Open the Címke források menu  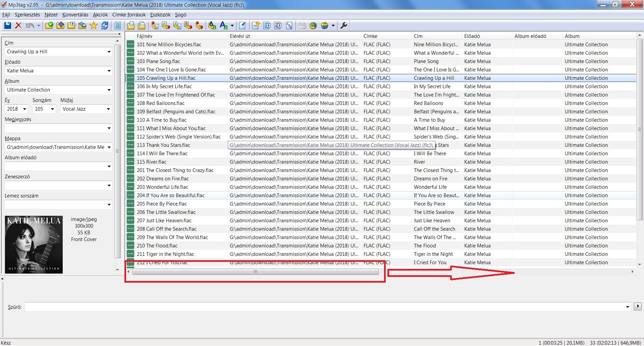pos(129,15)
